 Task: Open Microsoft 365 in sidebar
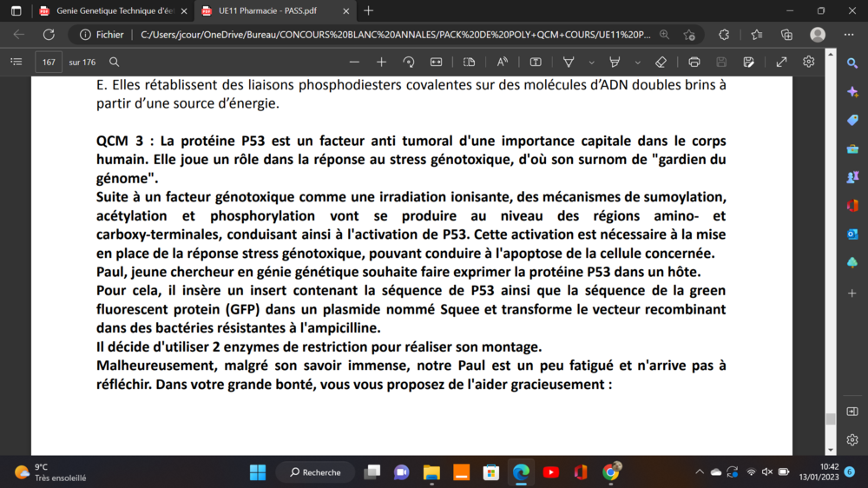point(852,206)
